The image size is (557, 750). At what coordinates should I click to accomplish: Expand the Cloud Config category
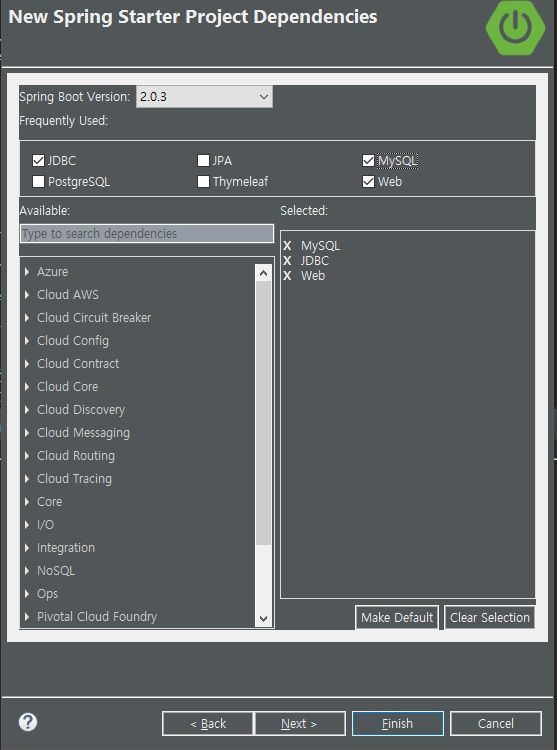click(27, 341)
